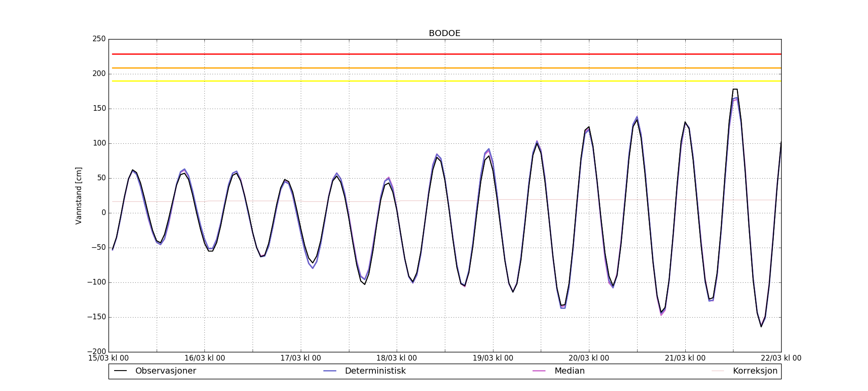Click the 20/03 kl 00 x-axis label
The height and width of the screenshot is (391, 868).
[x=589, y=358]
